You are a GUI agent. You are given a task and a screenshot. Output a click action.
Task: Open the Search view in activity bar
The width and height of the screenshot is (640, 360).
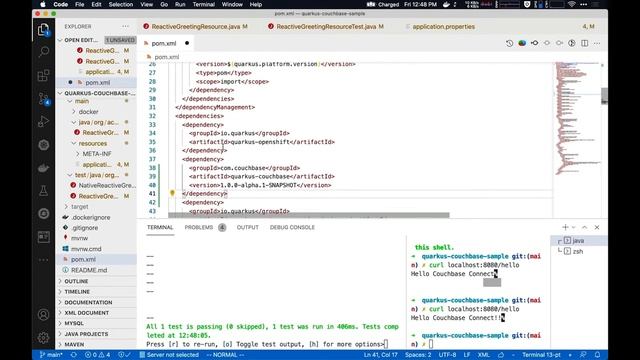[43, 52]
